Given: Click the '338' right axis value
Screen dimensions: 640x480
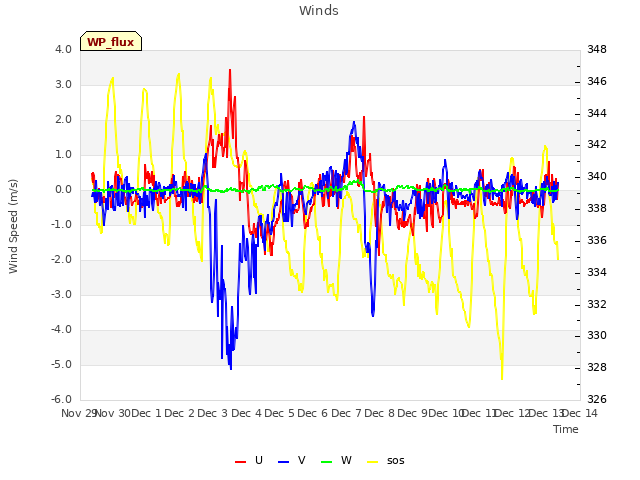Looking at the screenshot, I should pos(597,209).
